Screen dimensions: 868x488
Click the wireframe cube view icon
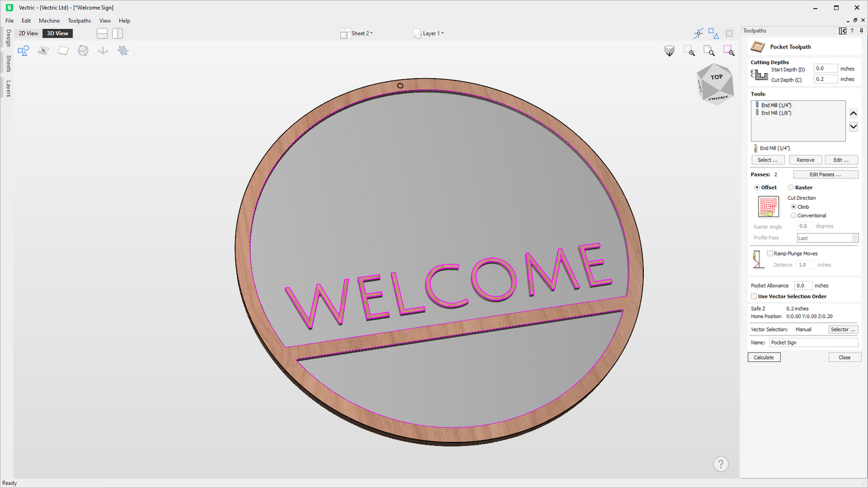point(82,50)
